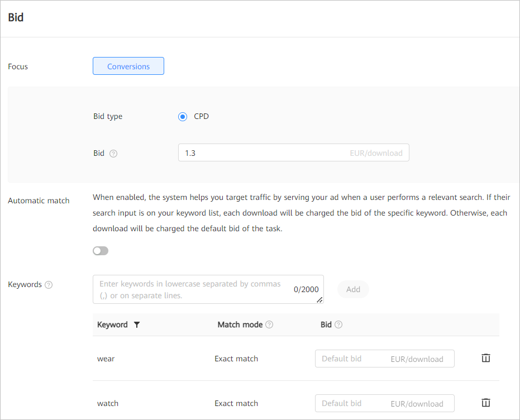The image size is (520, 420).
Task: Select the Conversions focus option
Action: [x=128, y=66]
